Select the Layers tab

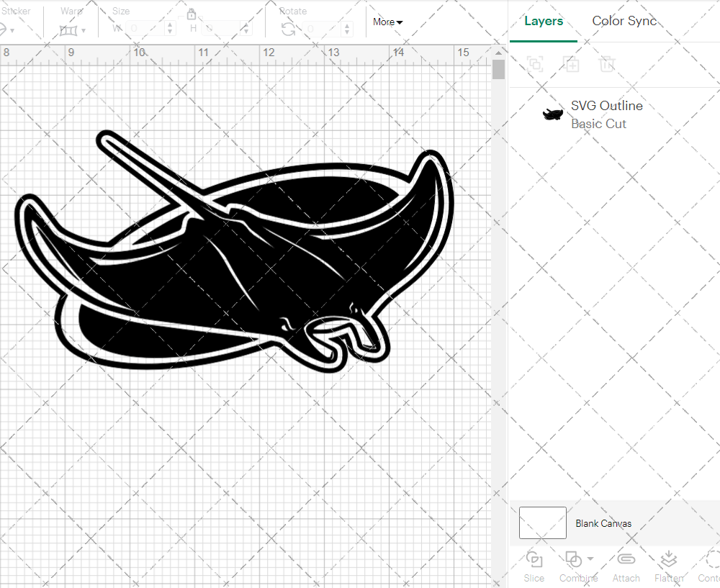pos(544,21)
